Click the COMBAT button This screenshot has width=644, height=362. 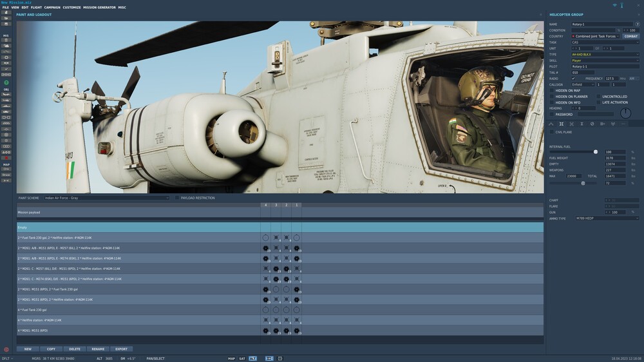tap(631, 36)
